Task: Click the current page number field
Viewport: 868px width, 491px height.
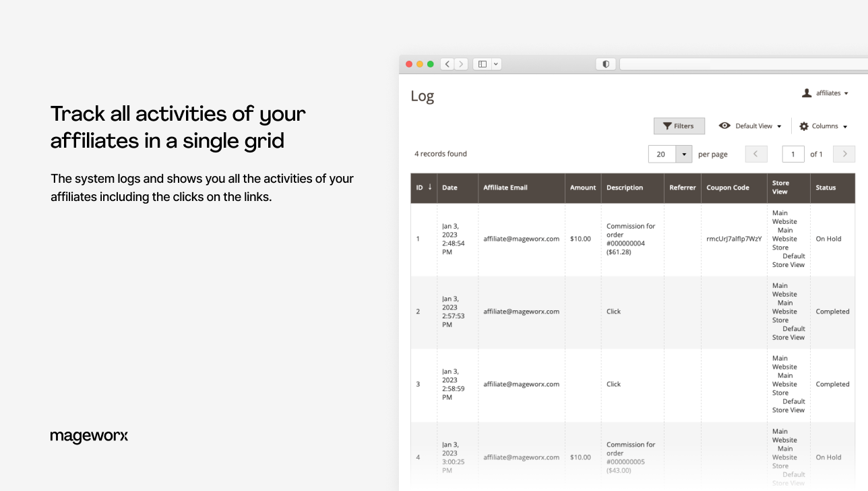Action: (x=793, y=154)
